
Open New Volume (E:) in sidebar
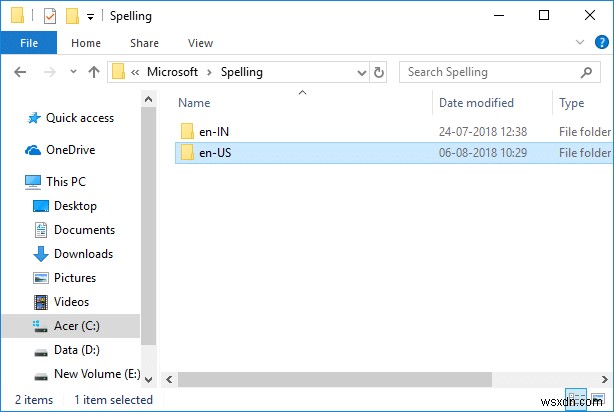97,374
